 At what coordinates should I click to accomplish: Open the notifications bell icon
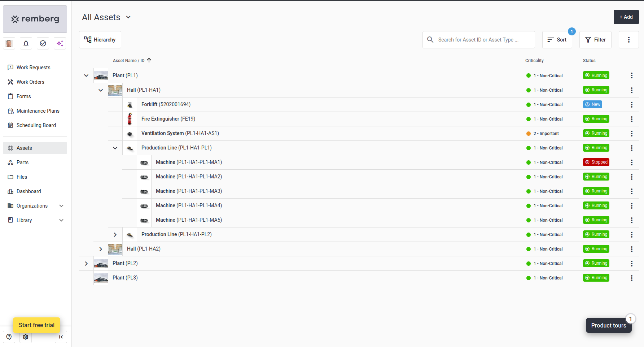26,43
